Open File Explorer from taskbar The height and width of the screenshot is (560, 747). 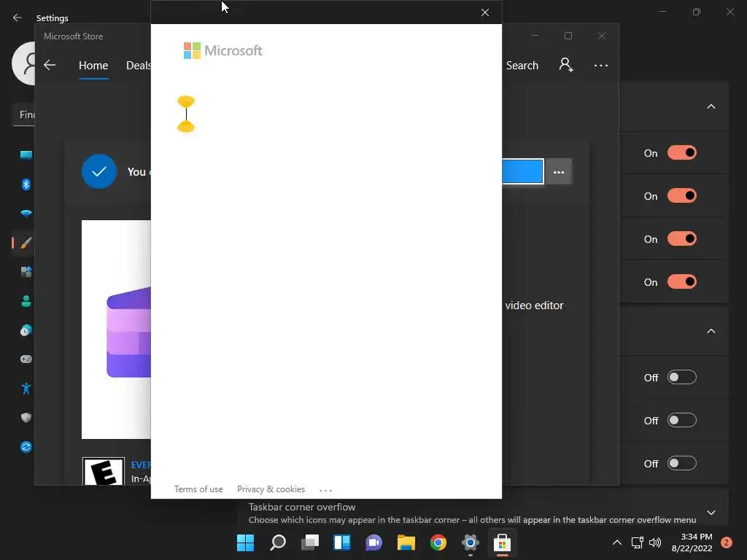[x=406, y=542]
